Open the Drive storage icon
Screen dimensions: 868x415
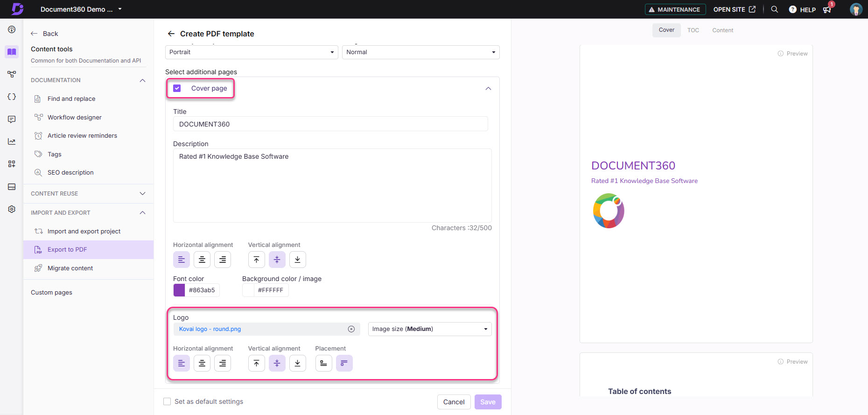click(x=12, y=187)
